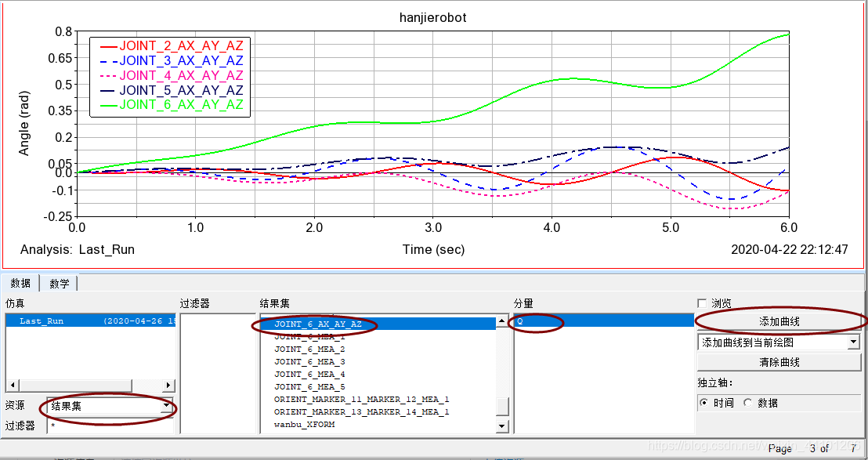
Task: Click JOINT_6_AX_AY_AZ green legend entry
Action: coord(181,105)
